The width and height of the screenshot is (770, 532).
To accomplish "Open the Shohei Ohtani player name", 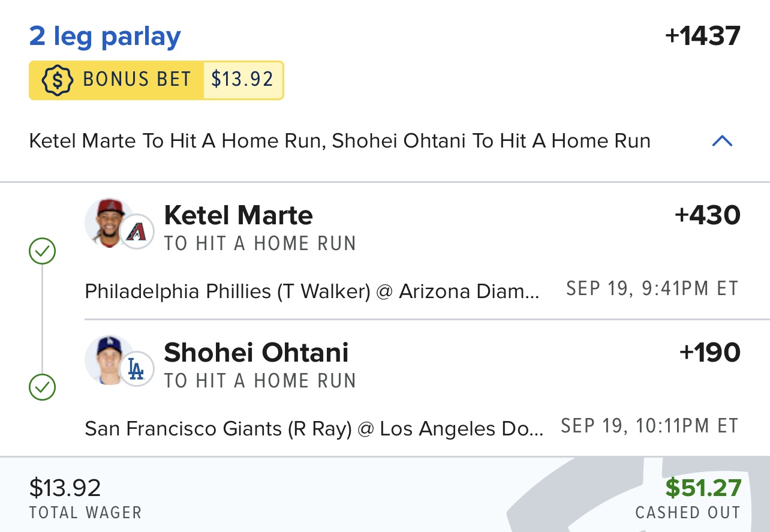I will pos(256,353).
